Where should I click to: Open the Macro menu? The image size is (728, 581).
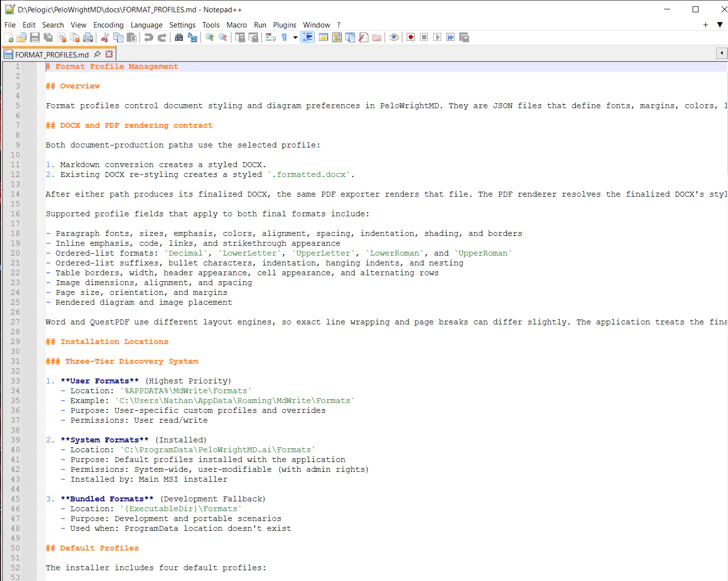(237, 25)
